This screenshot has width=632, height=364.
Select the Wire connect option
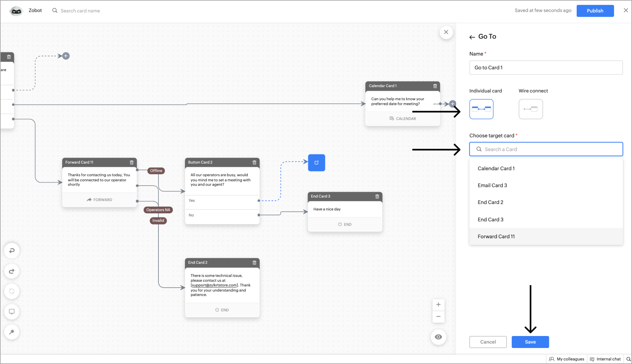531,109
